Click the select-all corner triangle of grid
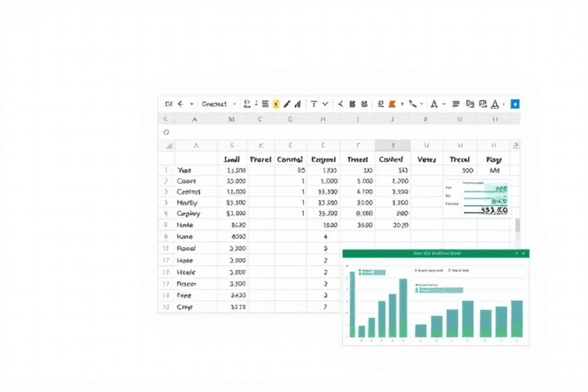The width and height of the screenshot is (588, 392). [x=168, y=145]
